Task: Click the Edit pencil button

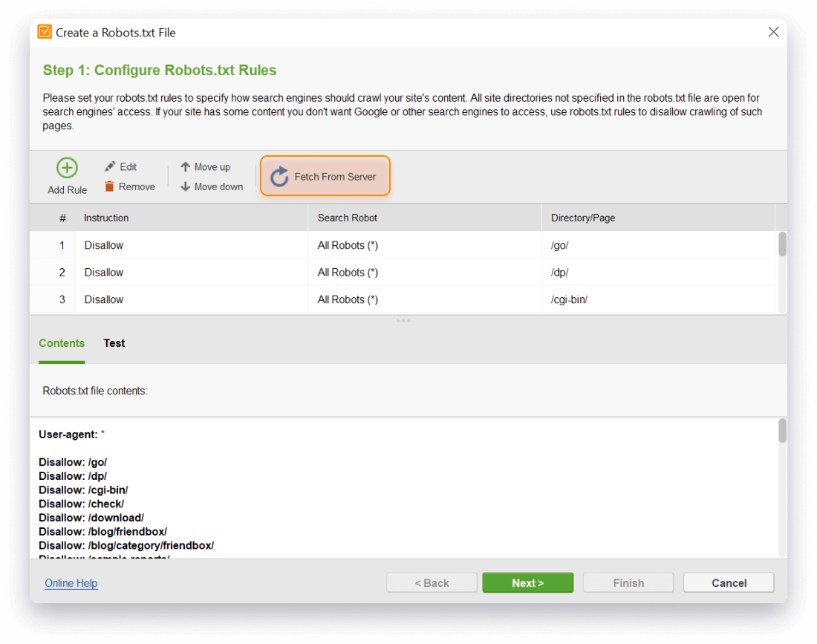Action: tap(121, 166)
